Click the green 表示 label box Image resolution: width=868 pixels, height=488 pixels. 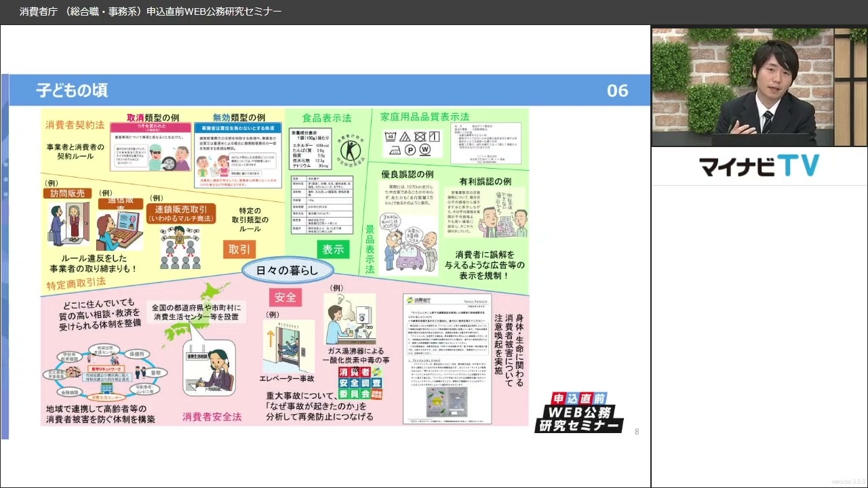point(333,249)
